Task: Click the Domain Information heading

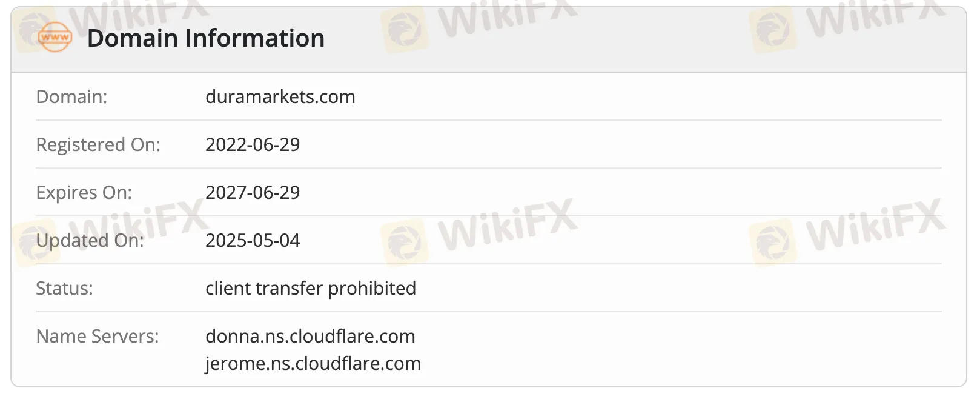Action: (206, 38)
